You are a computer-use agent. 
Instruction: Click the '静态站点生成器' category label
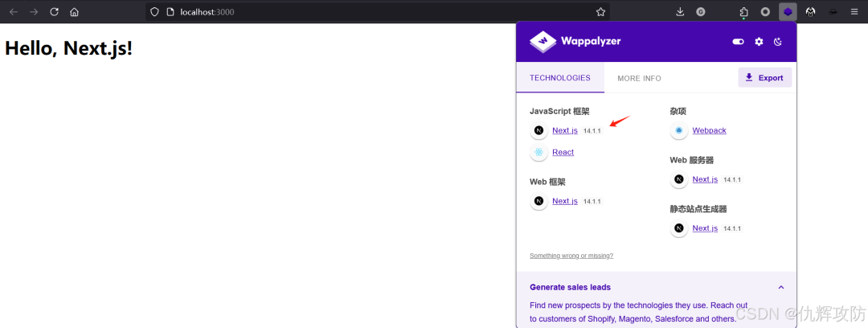tap(698, 209)
